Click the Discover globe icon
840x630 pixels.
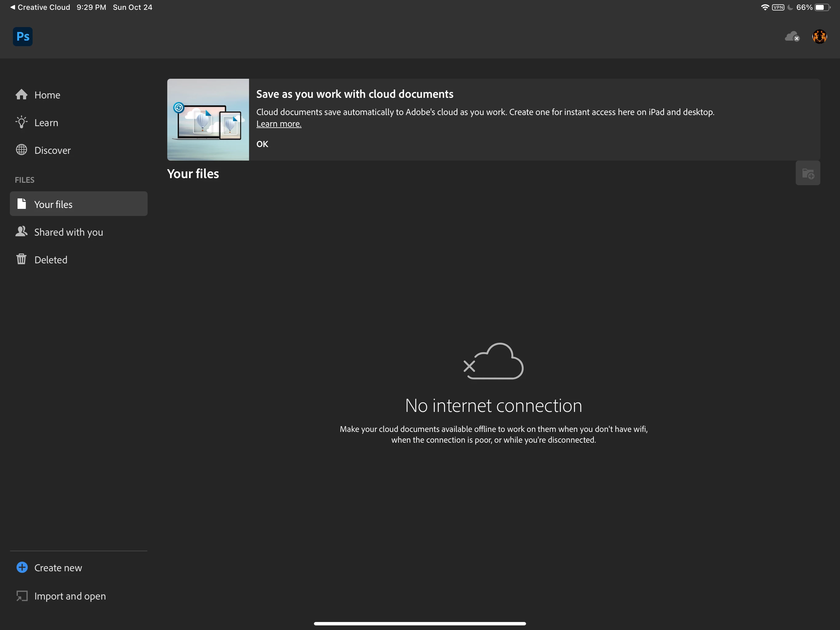[22, 150]
